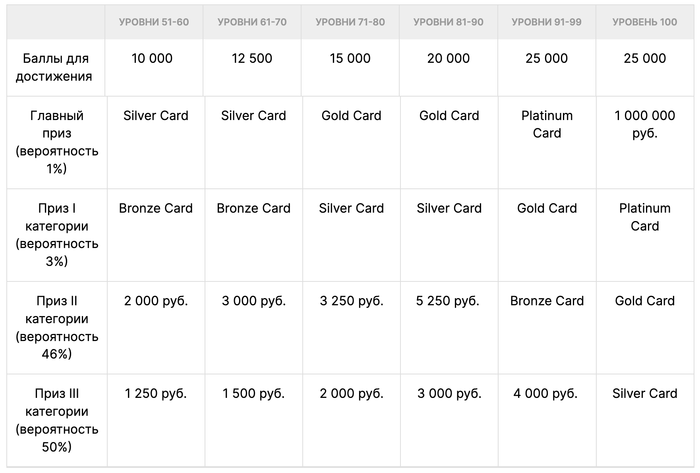Viewport: 700px width, 473px height.
Task: Click the "1 000 000 руб." main prize cell
Action: tap(644, 124)
